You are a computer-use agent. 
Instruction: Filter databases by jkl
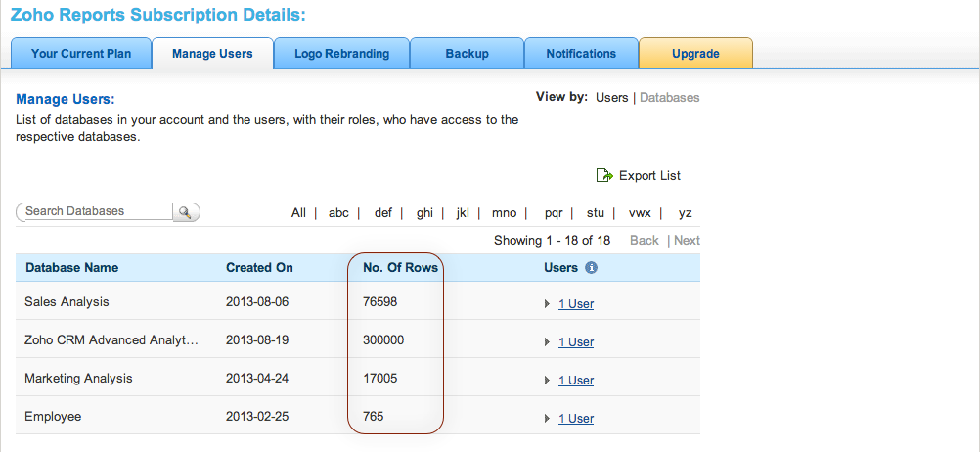tap(463, 213)
